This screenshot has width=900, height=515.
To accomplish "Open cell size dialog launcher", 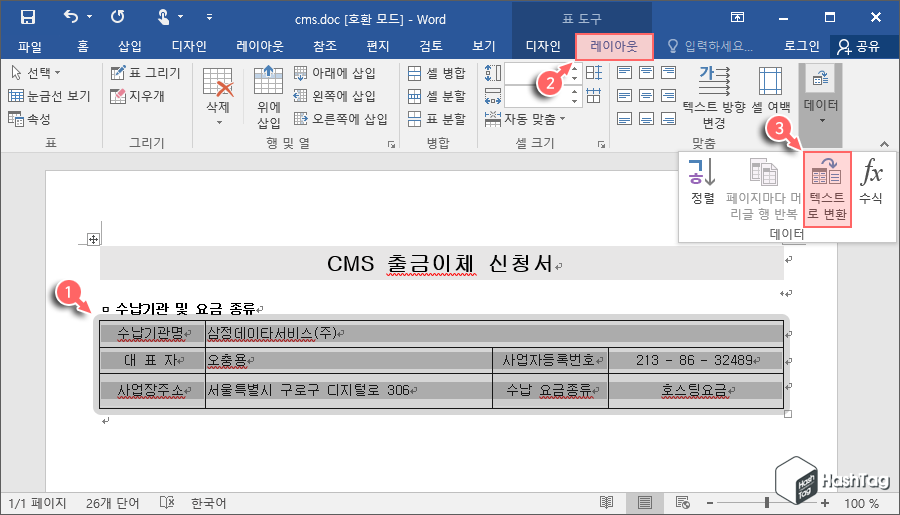I will [x=602, y=144].
